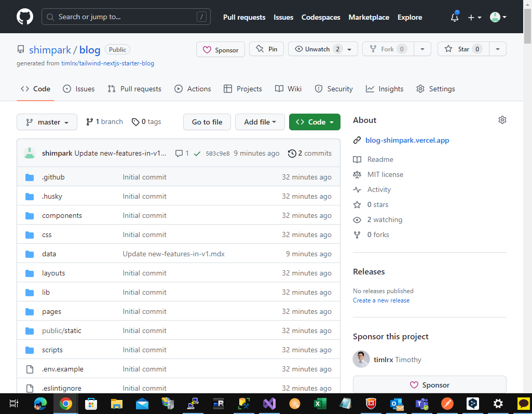
Task: Click the bottom Sponsor button
Action: point(430,385)
